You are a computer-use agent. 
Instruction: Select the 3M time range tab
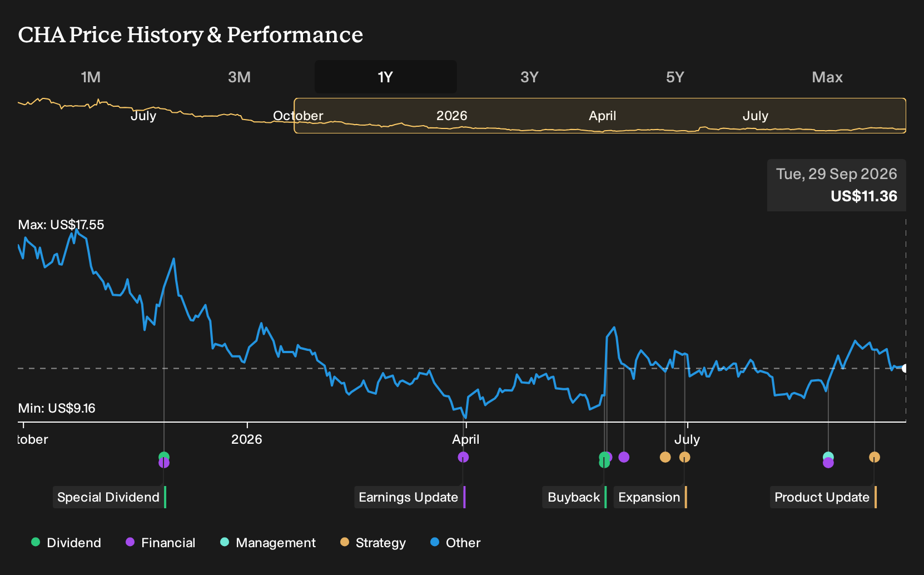tap(239, 77)
